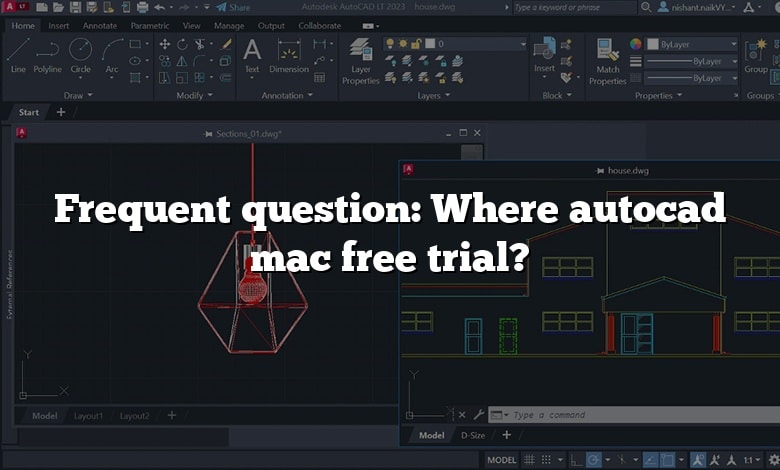780x470 pixels.
Task: Expand the Layers panel
Action: (433, 95)
